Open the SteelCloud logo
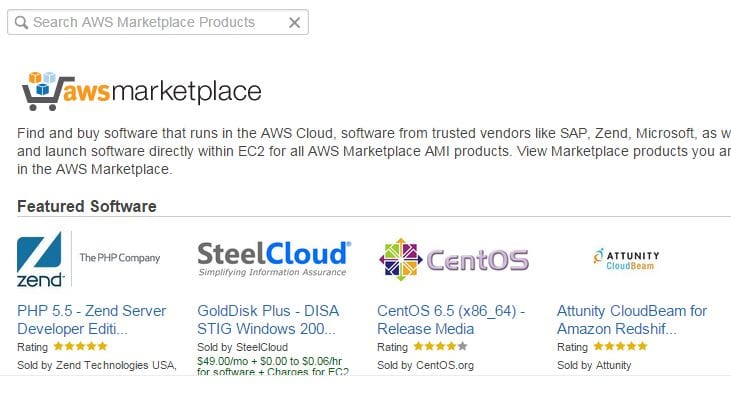Viewport: 731px width, 401px height. [x=273, y=258]
